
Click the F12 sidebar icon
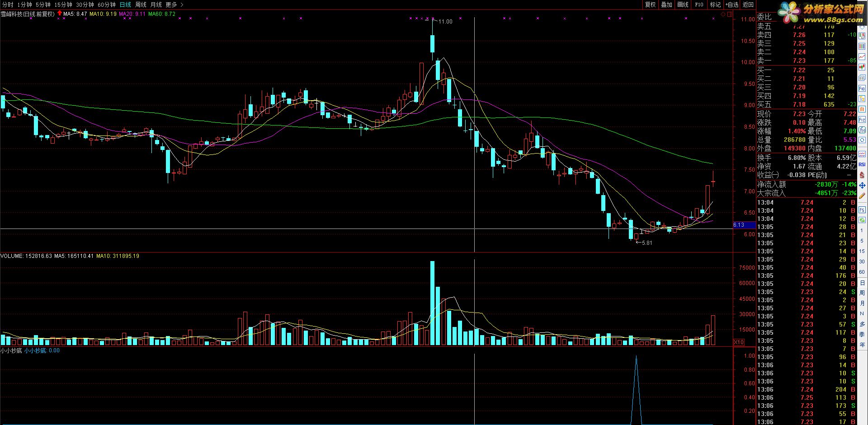pyautogui.click(x=862, y=120)
